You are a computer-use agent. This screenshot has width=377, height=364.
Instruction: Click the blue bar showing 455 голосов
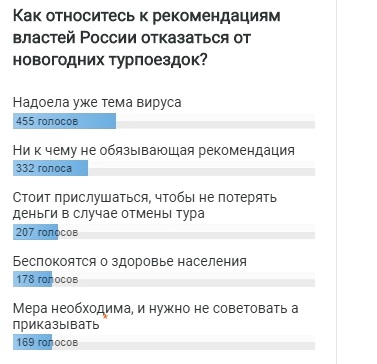click(x=64, y=121)
